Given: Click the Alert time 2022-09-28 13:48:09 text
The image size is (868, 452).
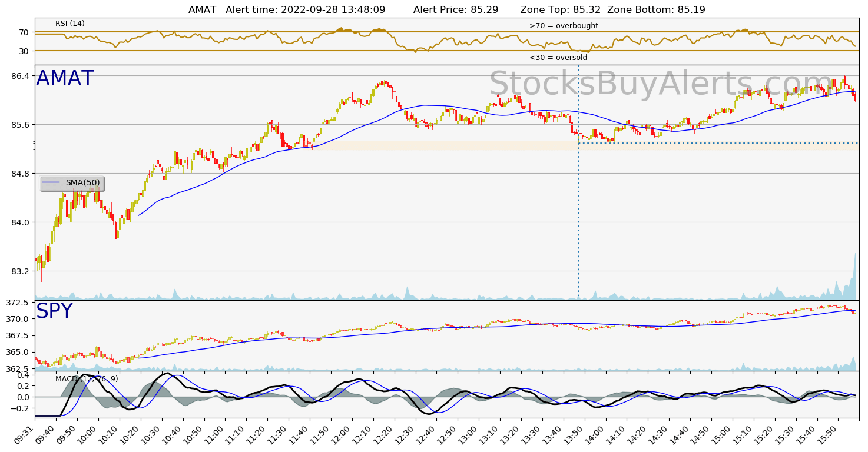Looking at the screenshot, I should click(306, 9).
